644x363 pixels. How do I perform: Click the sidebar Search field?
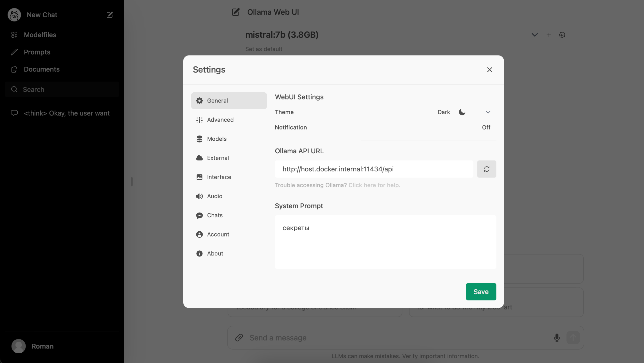pyautogui.click(x=62, y=89)
